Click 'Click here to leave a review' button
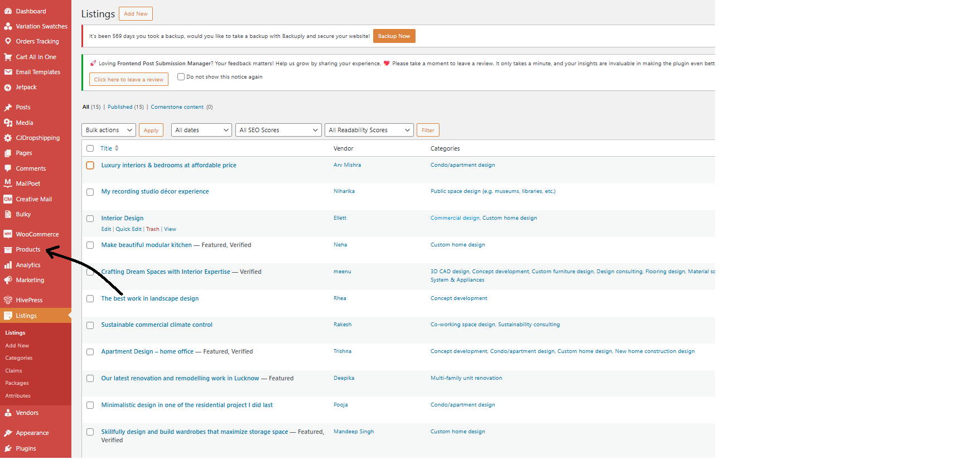This screenshot has width=980, height=469. point(129,80)
